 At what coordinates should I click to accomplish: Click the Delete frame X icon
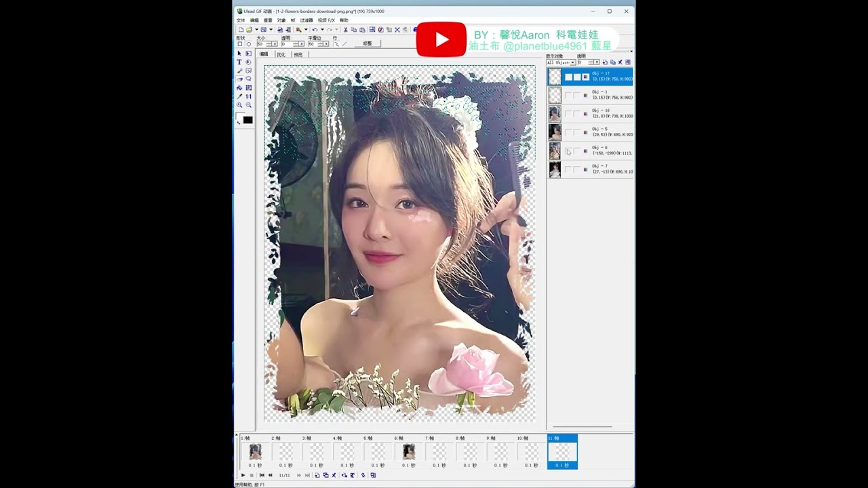pyautogui.click(x=334, y=475)
